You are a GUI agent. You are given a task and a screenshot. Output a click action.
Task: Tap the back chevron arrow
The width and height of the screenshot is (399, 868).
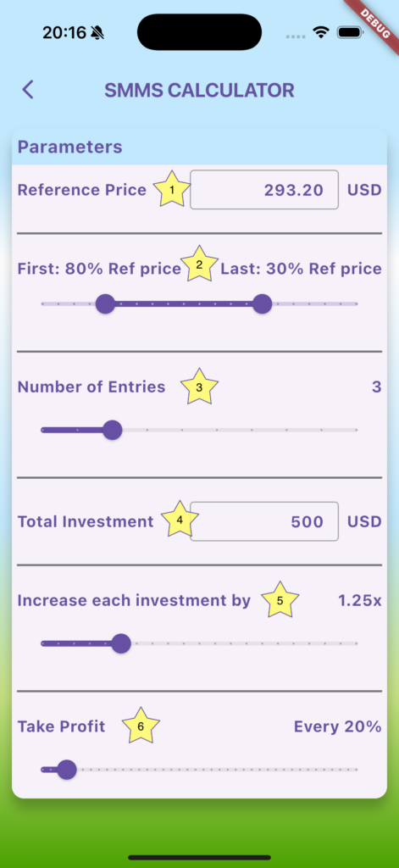coord(28,90)
